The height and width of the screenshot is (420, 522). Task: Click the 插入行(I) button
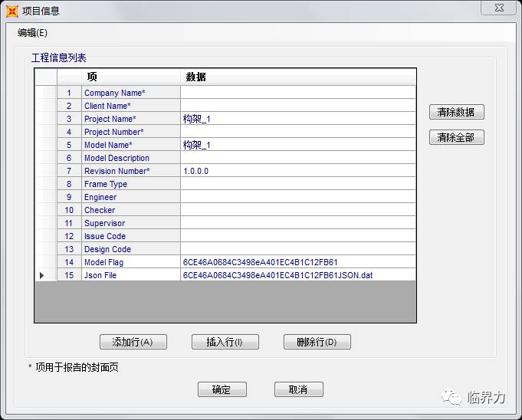click(x=225, y=342)
